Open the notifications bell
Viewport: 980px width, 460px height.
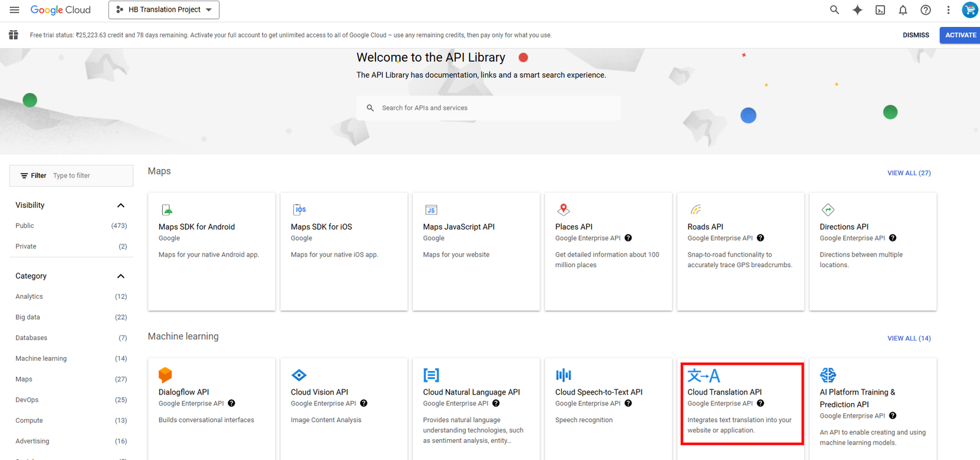(903, 10)
